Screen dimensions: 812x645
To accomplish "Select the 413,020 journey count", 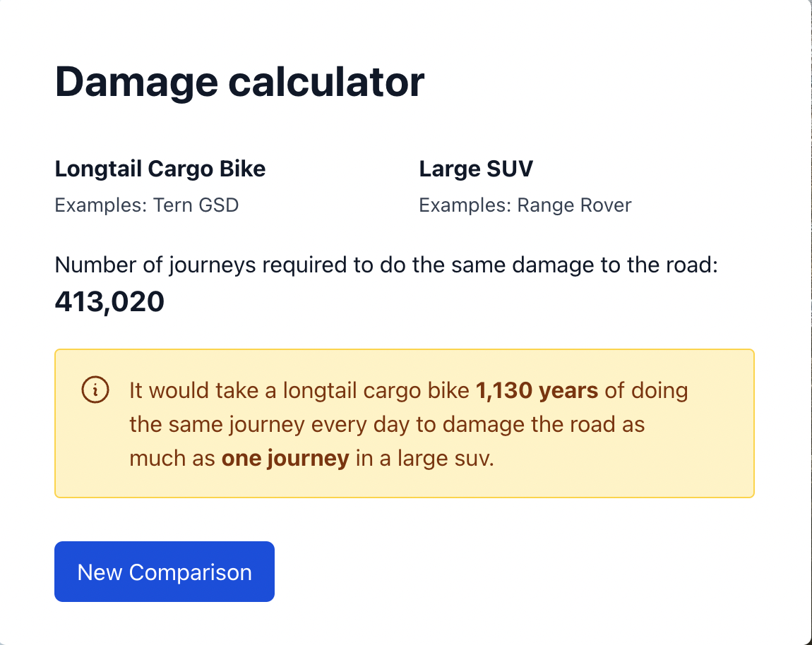I will pos(109,301).
